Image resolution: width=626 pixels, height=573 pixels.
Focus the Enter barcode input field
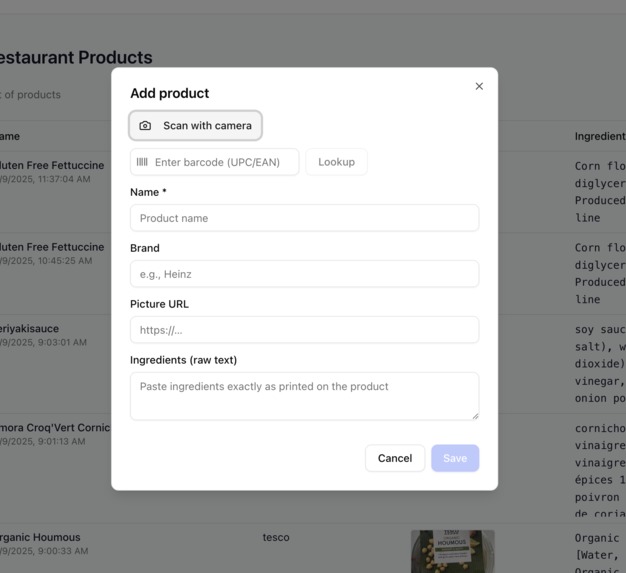tap(214, 162)
